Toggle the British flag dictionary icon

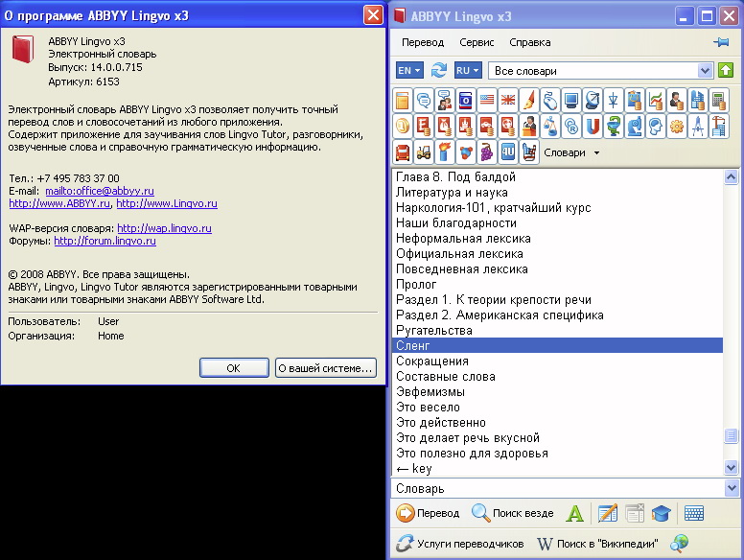[508, 100]
